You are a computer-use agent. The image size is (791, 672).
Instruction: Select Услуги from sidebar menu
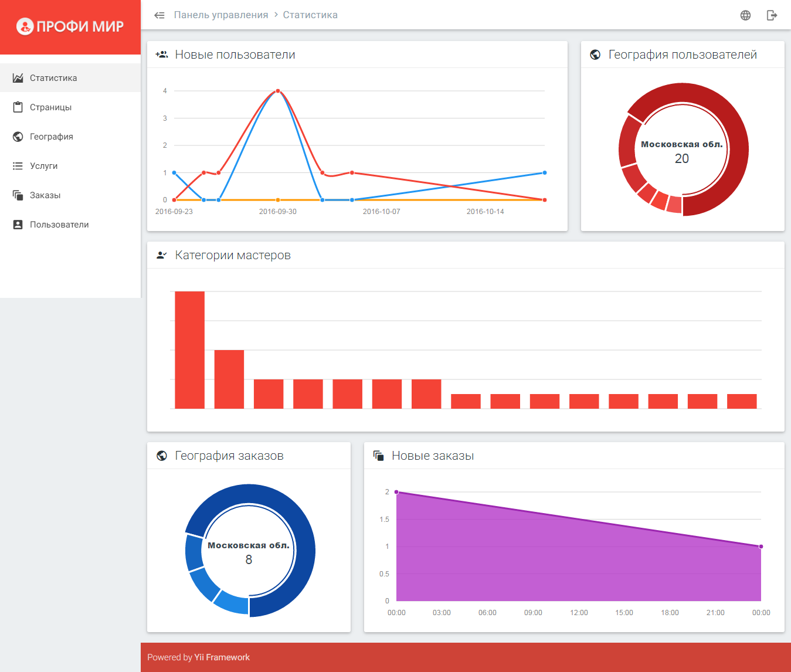pos(70,166)
